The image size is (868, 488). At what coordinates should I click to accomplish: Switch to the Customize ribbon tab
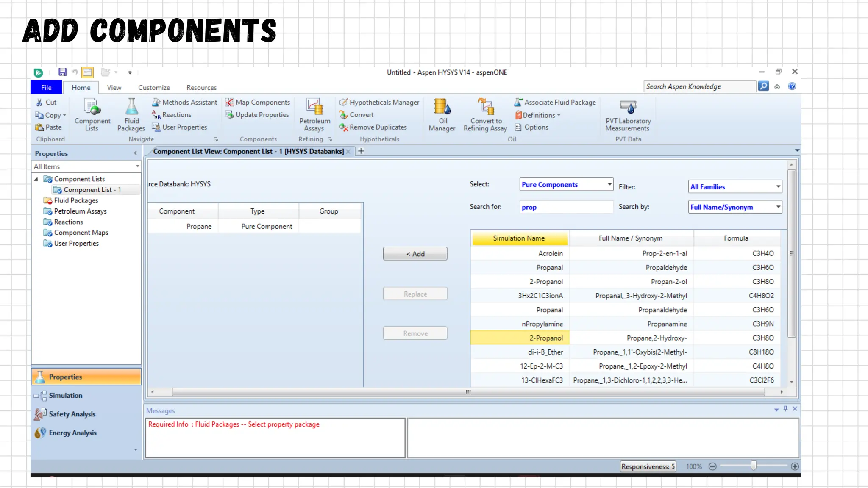click(154, 87)
